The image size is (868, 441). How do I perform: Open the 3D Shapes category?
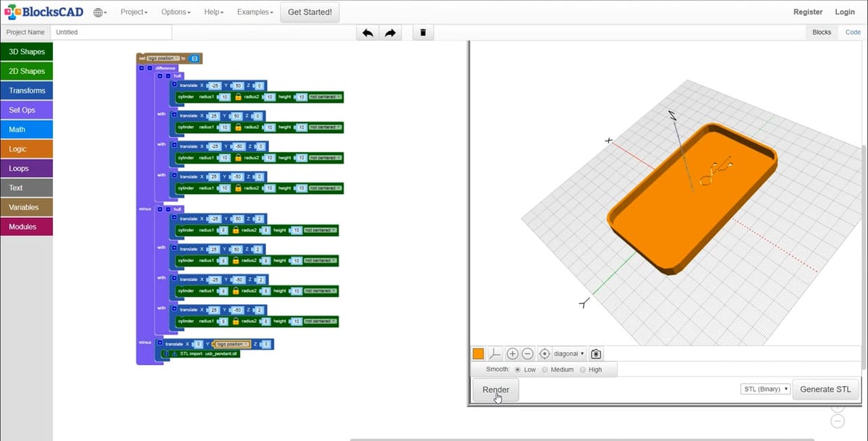[27, 51]
